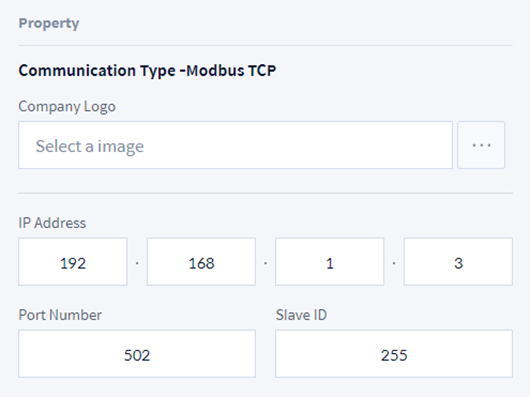The image size is (530, 397).
Task: Focus the third IP octet containing 1
Action: point(330,262)
